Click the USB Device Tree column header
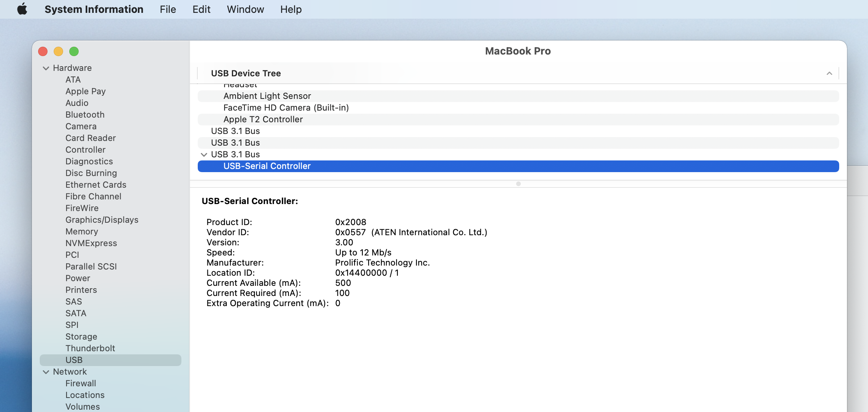868x412 pixels. (518, 73)
